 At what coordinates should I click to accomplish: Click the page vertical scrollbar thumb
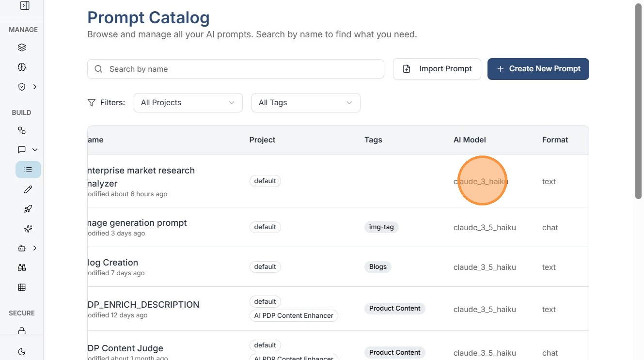click(x=639, y=102)
